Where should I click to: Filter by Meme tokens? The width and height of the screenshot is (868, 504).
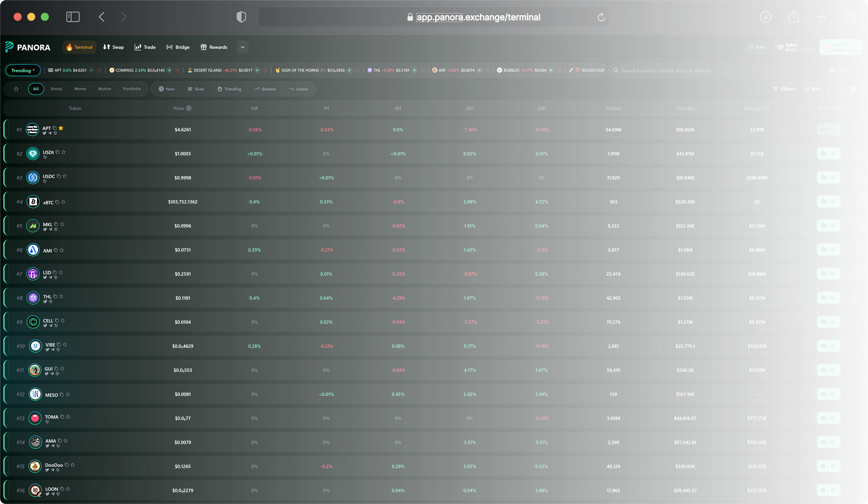(x=80, y=89)
